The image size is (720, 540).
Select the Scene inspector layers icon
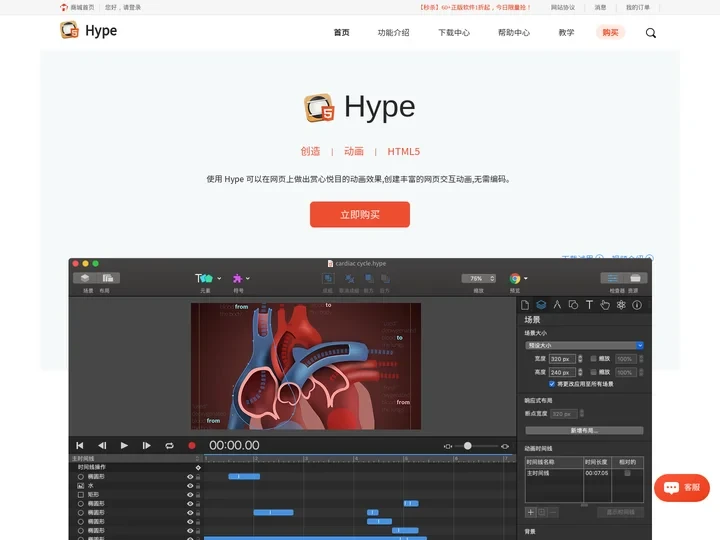(541, 305)
